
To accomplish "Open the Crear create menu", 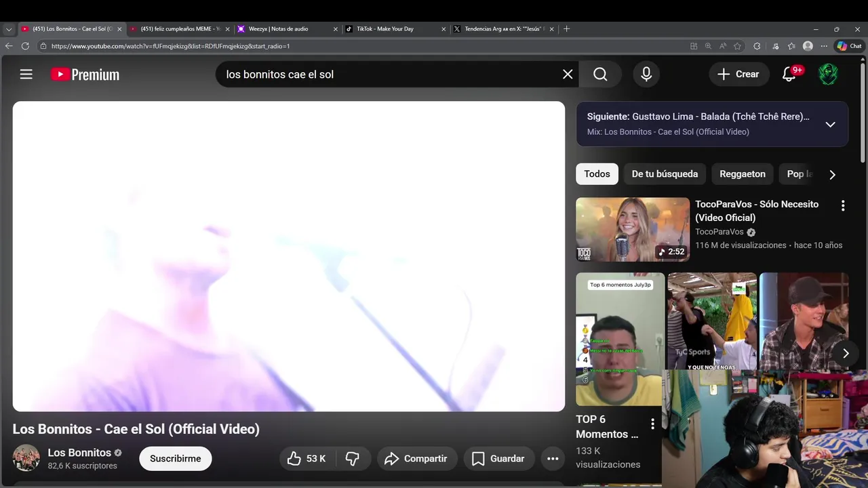I will 738,75.
